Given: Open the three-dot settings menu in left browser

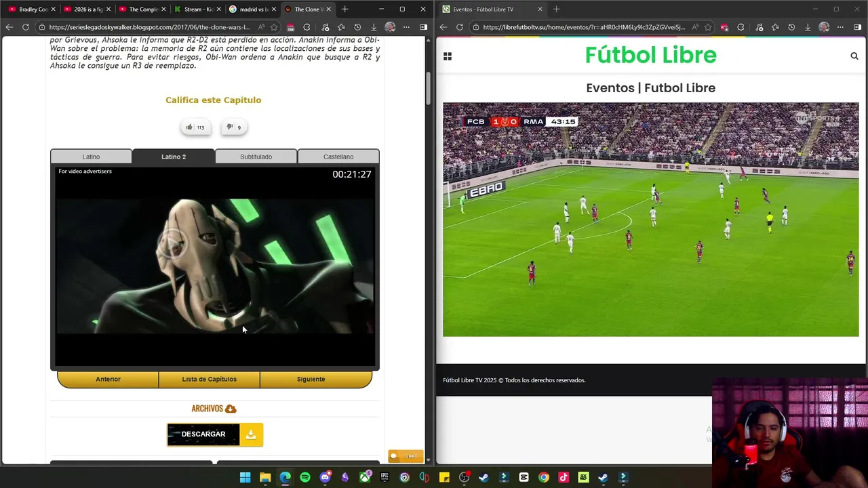Looking at the screenshot, I should (406, 27).
